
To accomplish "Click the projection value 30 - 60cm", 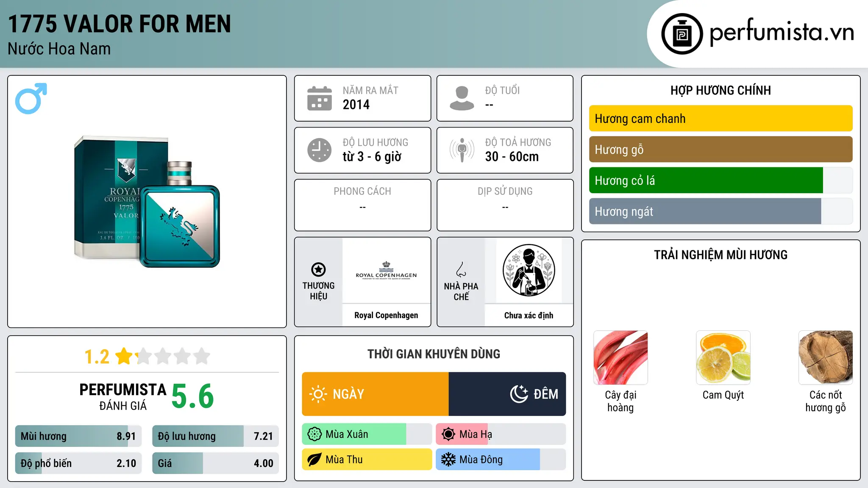I will 512,157.
